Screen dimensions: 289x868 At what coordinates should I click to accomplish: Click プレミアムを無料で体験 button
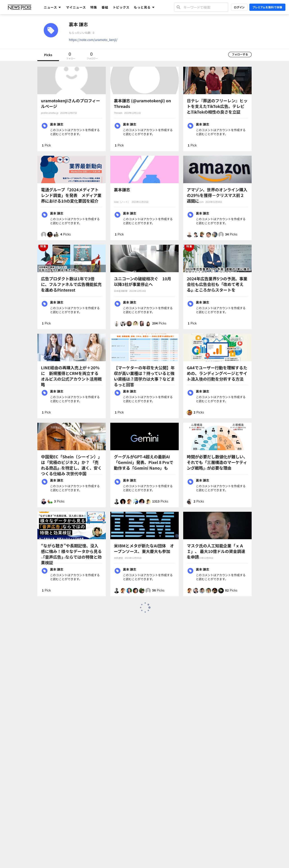point(267,7)
